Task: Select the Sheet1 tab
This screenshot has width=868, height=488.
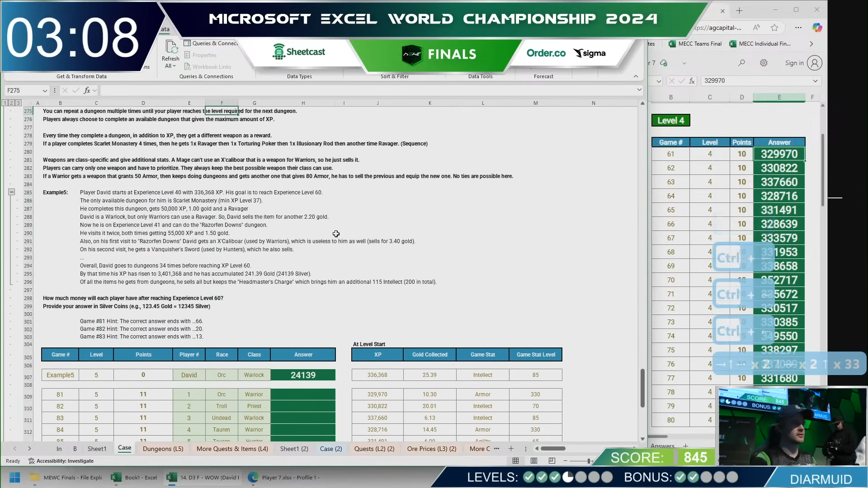Action: (97, 449)
